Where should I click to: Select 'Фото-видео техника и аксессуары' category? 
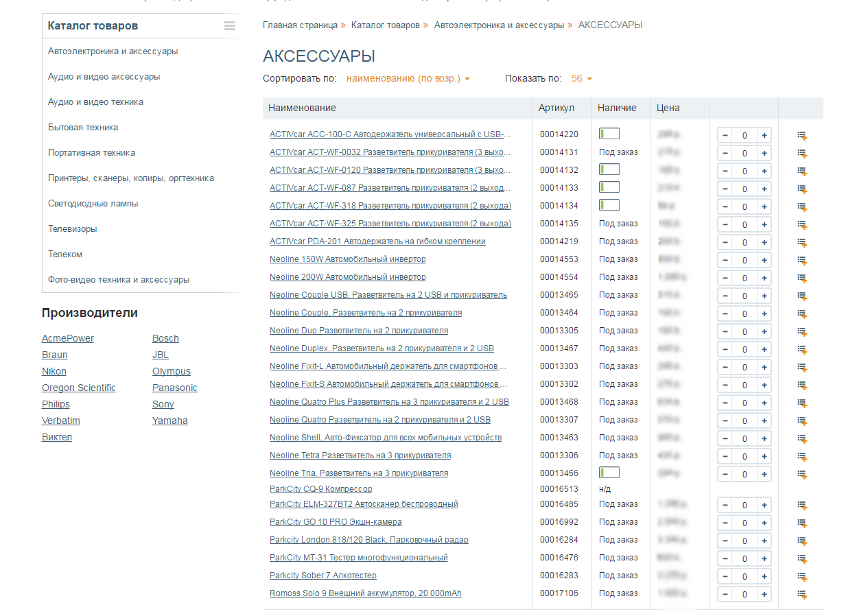coord(119,280)
